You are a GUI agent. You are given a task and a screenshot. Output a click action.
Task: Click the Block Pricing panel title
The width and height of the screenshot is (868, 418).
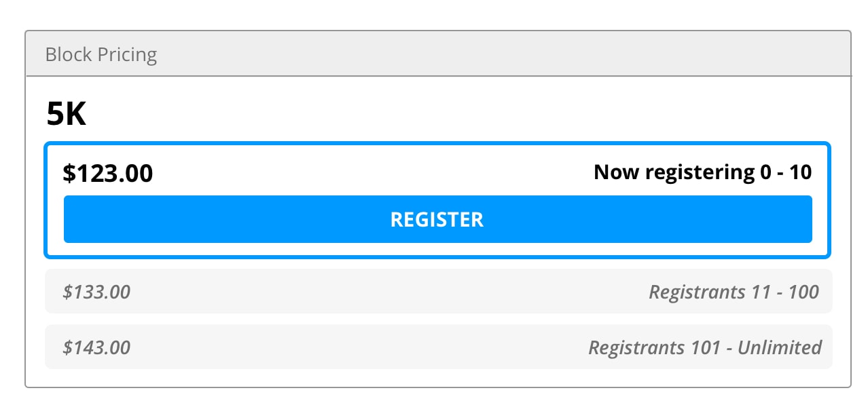coord(101,54)
